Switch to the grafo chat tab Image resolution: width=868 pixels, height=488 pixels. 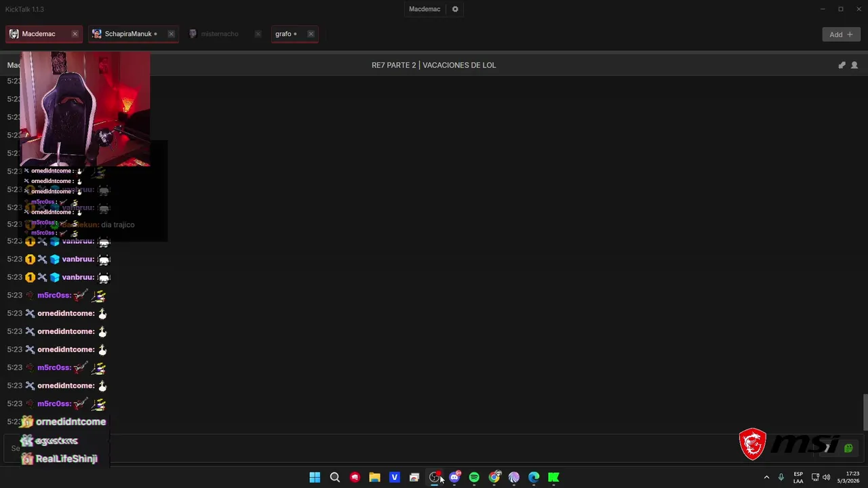[x=294, y=34]
